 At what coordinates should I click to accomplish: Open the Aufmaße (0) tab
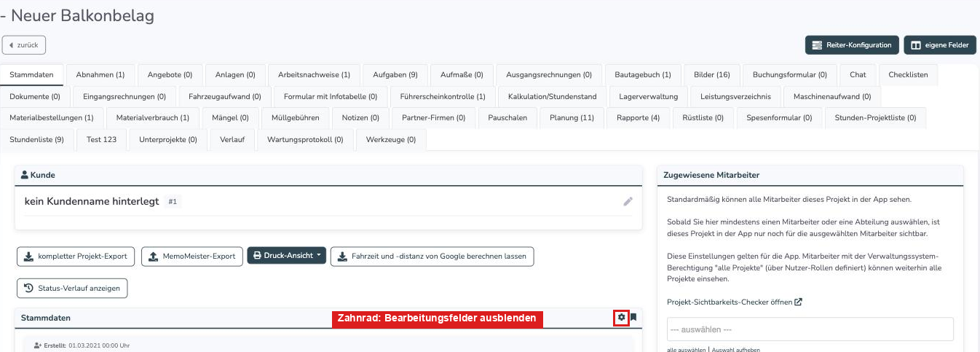pos(462,74)
